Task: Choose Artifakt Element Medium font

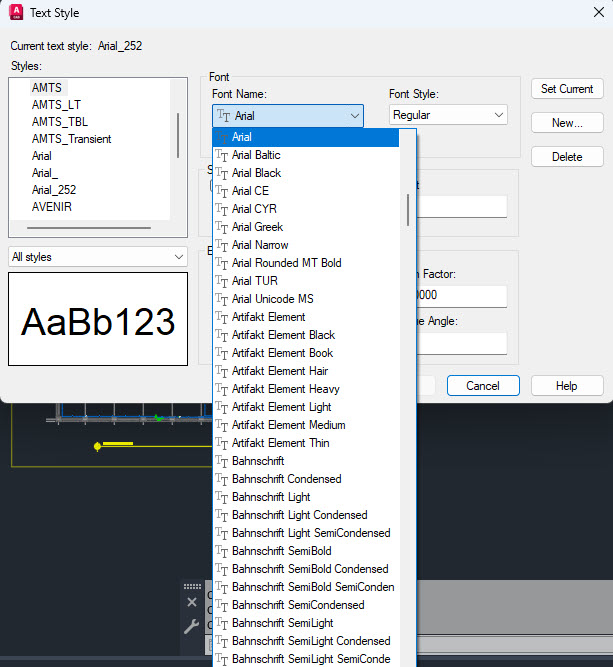Action: 306,425
